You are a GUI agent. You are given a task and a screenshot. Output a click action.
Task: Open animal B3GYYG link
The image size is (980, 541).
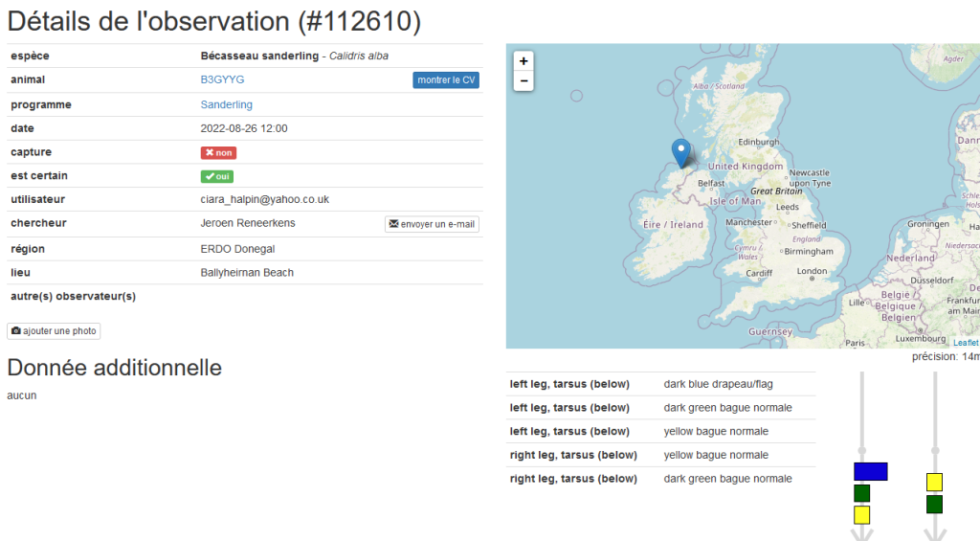pyautogui.click(x=222, y=79)
